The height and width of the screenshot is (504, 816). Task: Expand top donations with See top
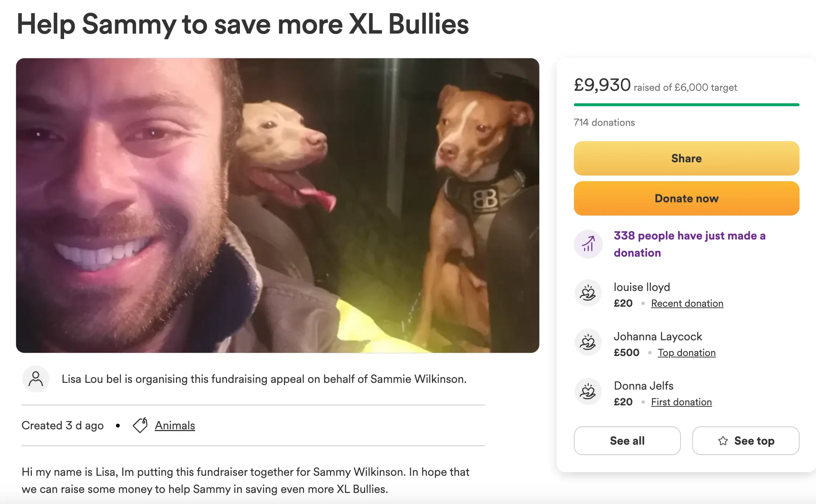click(745, 441)
